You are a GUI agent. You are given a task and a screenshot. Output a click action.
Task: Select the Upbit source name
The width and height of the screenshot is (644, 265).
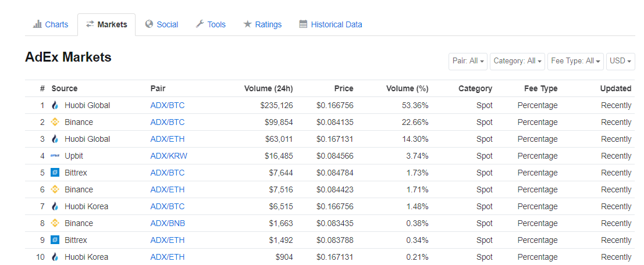74,156
